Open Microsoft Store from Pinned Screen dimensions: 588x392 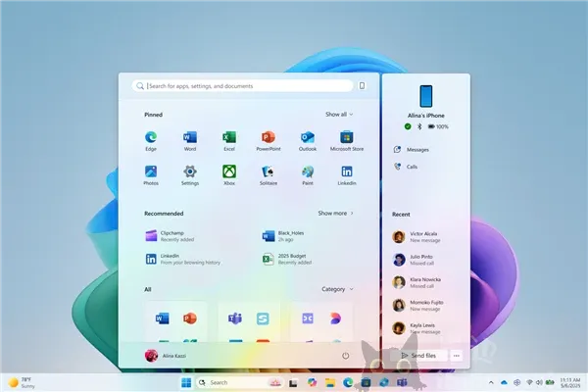(347, 141)
